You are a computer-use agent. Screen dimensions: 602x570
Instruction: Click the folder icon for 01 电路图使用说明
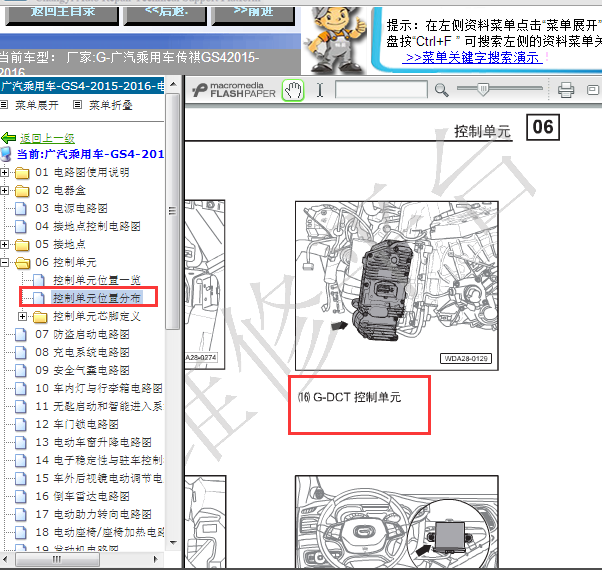(x=22, y=173)
